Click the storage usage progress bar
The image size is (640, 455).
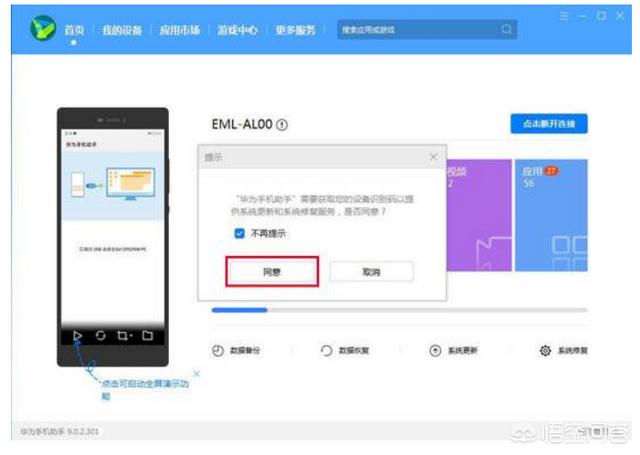[x=400, y=310]
